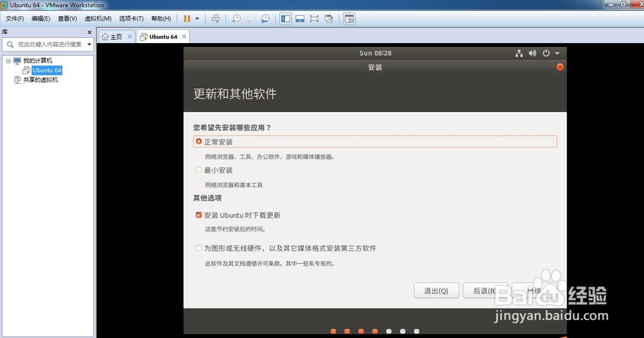Click the Ubuntu volume icon
Image resolution: width=644 pixels, height=338 pixels.
coord(533,53)
